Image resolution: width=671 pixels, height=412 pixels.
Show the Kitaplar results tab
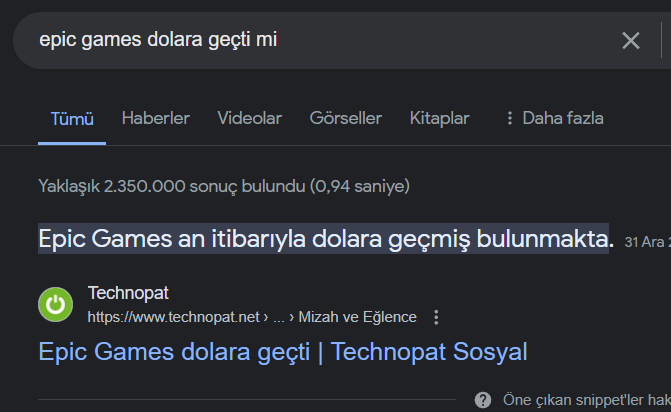click(x=439, y=118)
